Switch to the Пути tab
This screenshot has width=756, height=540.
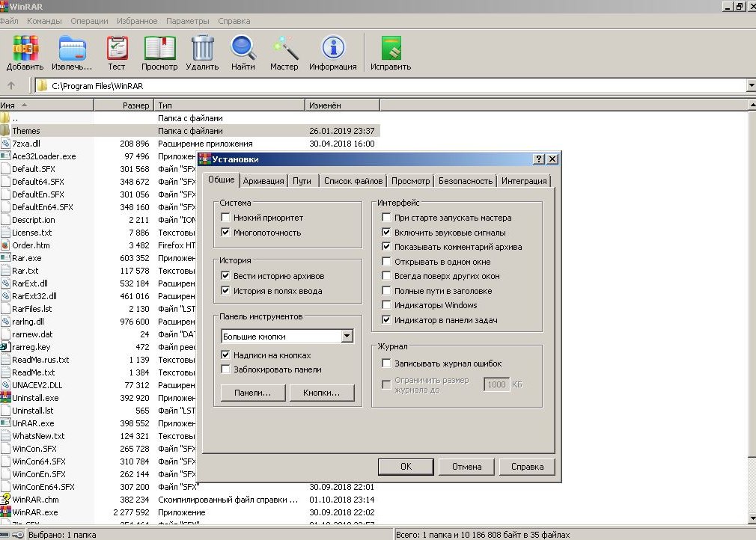tap(302, 181)
